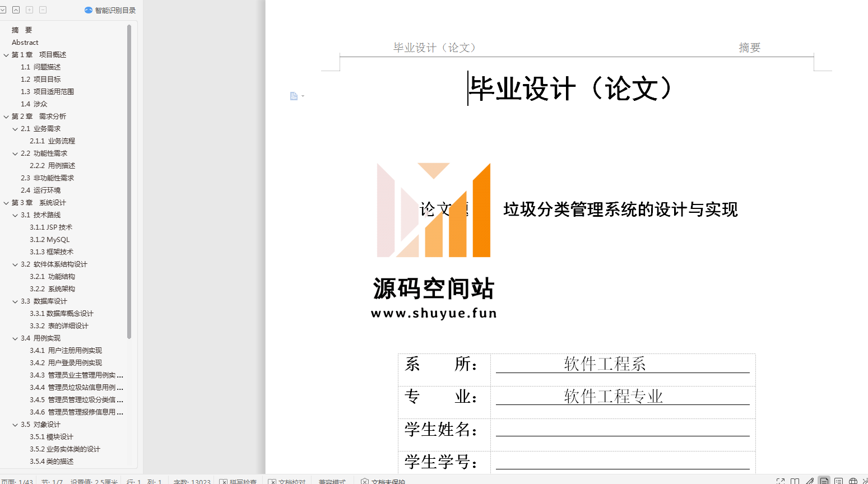Open 3.1.3 框架技术 outline entry

pos(52,252)
